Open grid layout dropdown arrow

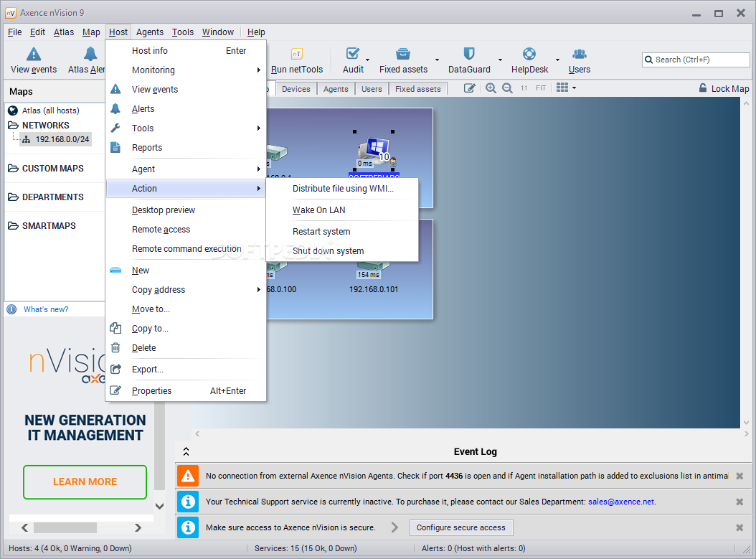tap(574, 88)
